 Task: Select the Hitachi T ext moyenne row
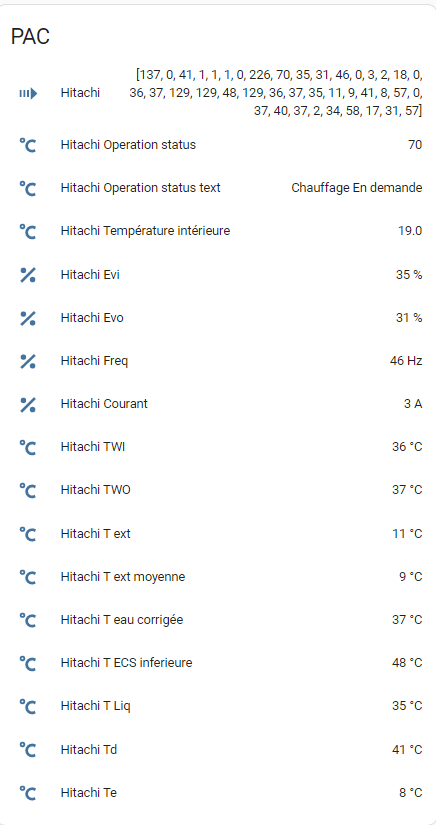point(220,577)
